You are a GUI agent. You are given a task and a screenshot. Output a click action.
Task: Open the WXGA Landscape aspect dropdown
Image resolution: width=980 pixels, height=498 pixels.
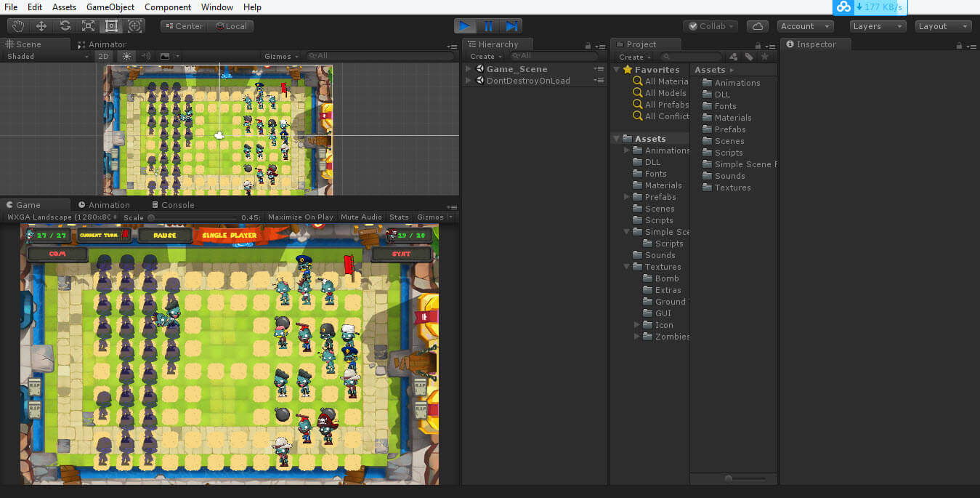pos(62,217)
